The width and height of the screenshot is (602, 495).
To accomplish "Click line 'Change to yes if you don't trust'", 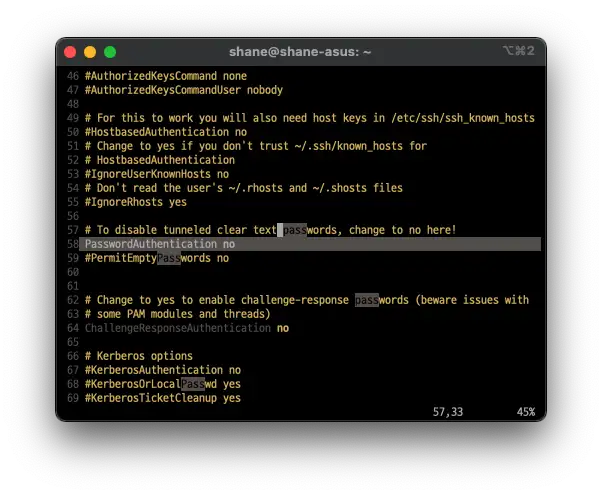I will click(x=256, y=146).
